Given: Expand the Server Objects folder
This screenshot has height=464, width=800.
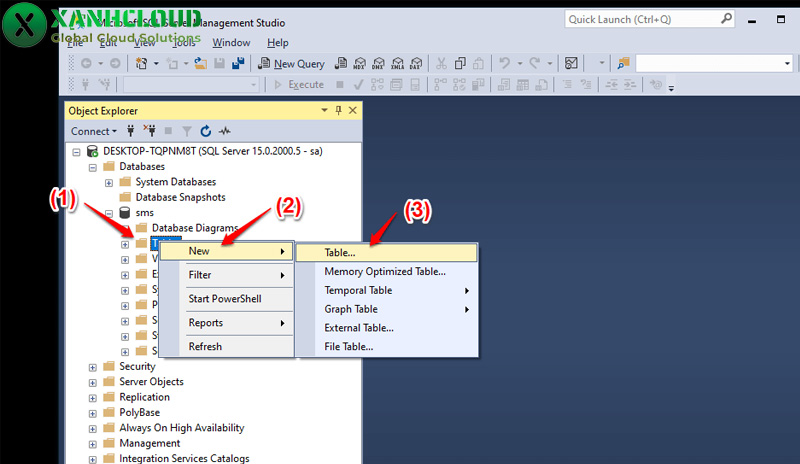Looking at the screenshot, I should coord(92,382).
